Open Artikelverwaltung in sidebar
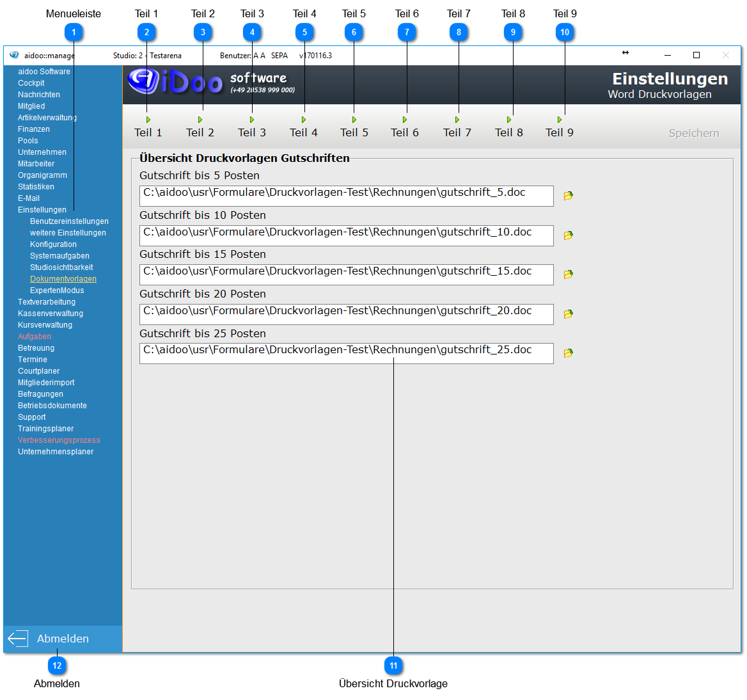This screenshot has height=700, width=747. pos(47,118)
